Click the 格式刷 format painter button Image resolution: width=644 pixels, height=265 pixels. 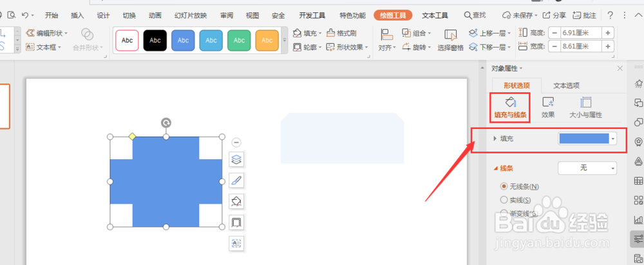(x=342, y=33)
